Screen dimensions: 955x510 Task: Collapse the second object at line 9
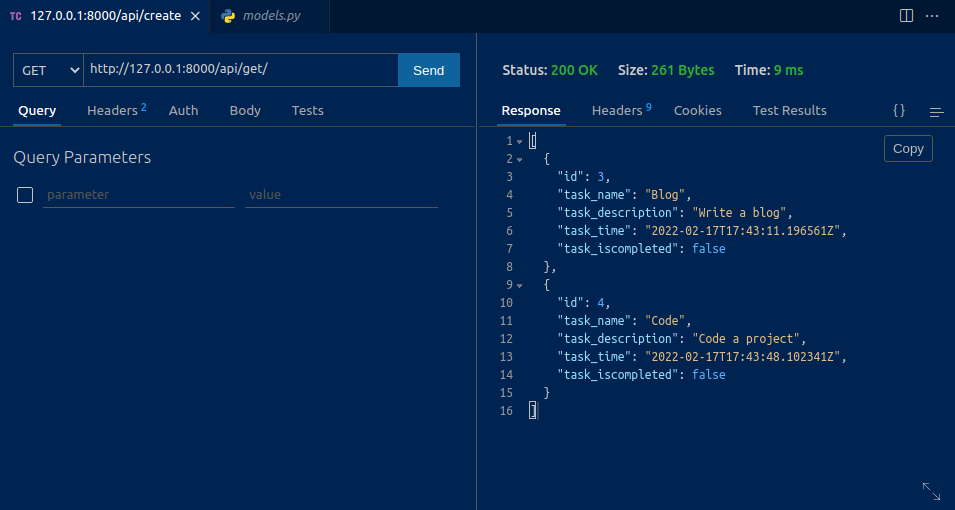(x=520, y=286)
